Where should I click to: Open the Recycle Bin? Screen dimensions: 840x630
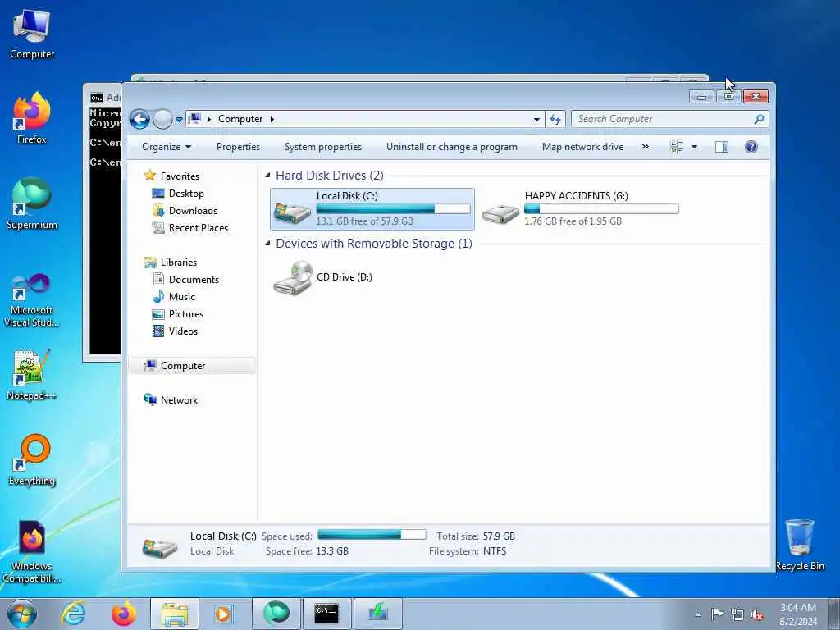[800, 545]
